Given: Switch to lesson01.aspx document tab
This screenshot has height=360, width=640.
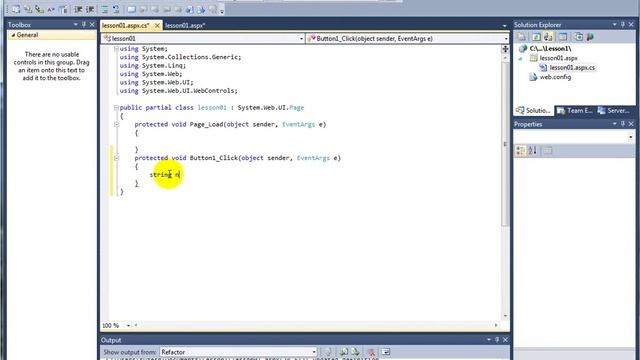Looking at the screenshot, I should tap(185, 25).
